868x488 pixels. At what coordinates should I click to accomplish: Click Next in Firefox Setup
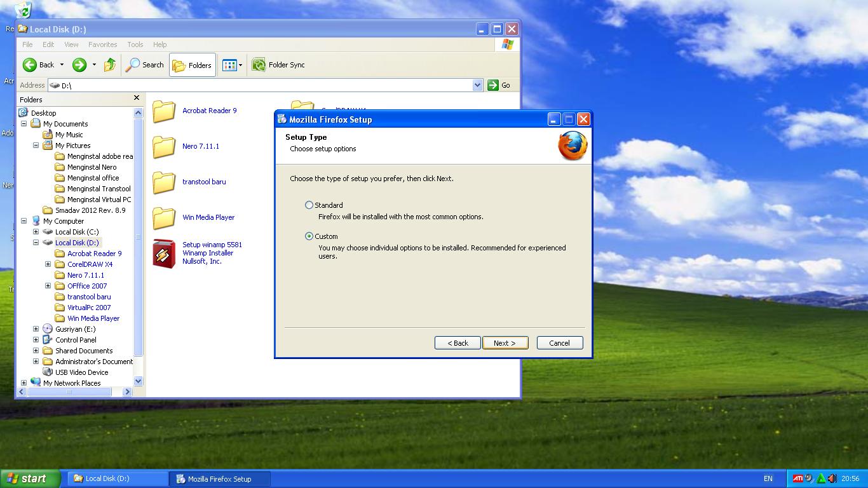pos(505,343)
